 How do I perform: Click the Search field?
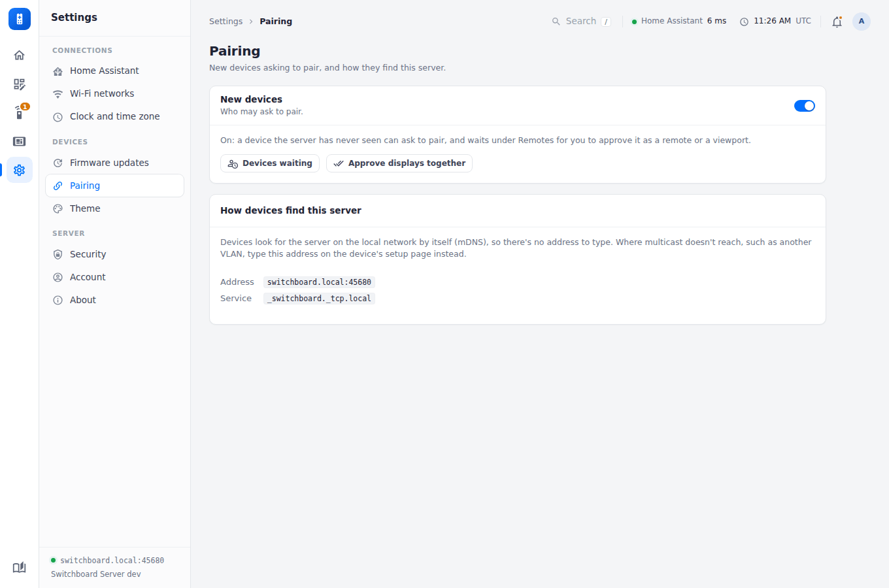[x=581, y=22]
